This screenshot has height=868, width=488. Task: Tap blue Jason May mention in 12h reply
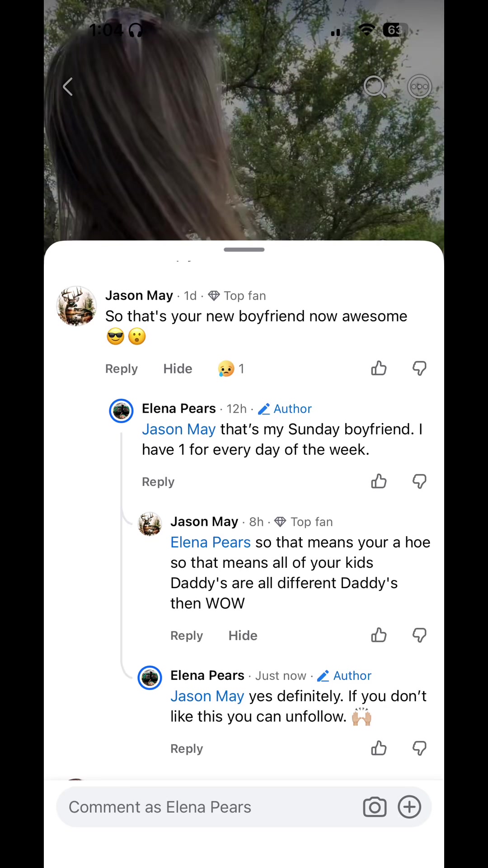click(x=178, y=429)
